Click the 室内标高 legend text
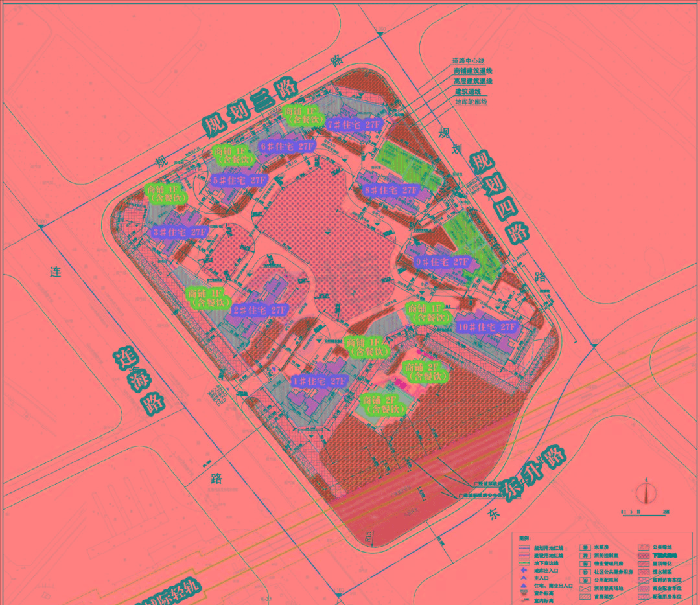 tap(543, 600)
